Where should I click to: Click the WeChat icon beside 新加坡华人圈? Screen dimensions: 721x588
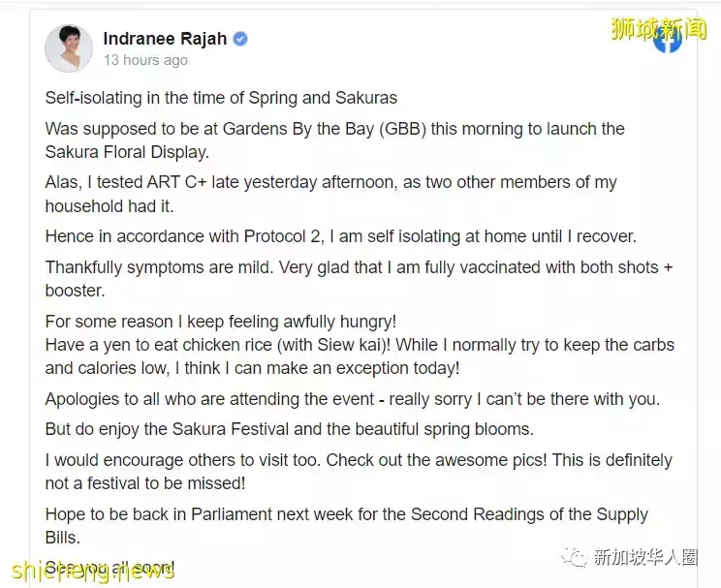click(574, 557)
